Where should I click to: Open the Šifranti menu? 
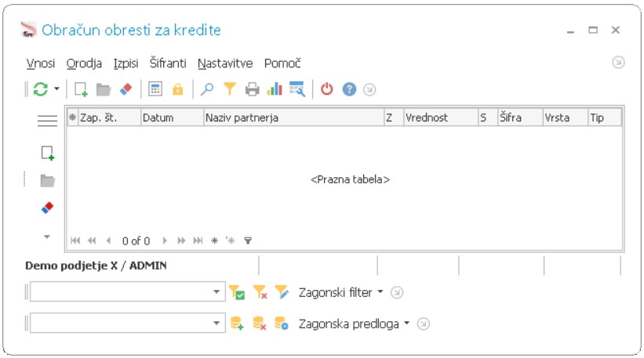pos(168,63)
